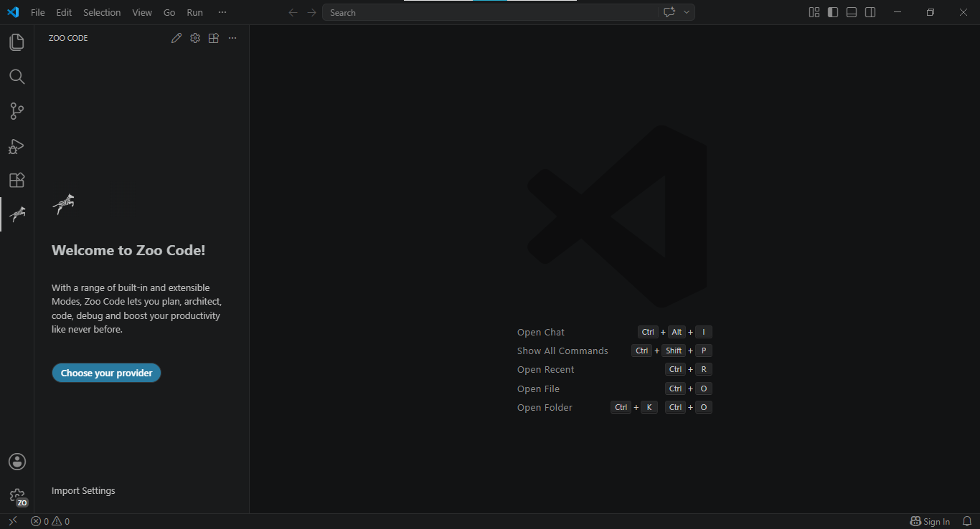Click the "Welcome to Zoo Code!" heading
The height and width of the screenshot is (529, 980).
click(128, 250)
